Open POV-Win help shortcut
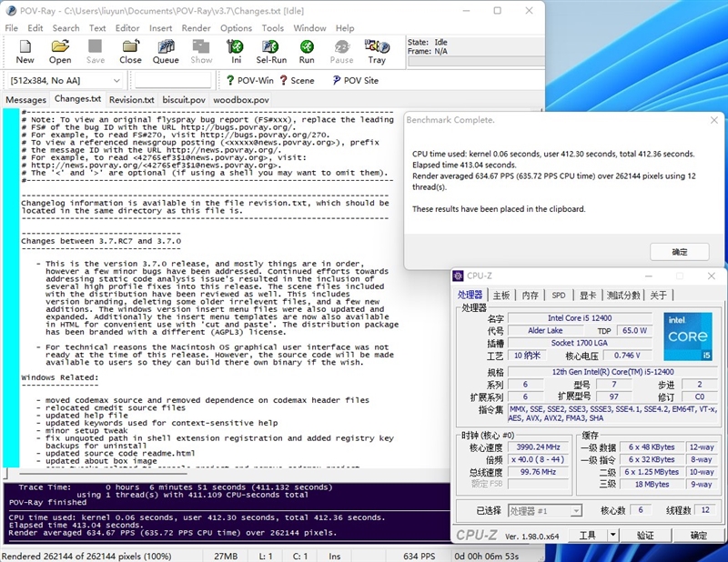Viewport: 728px width, 562px height. (x=248, y=80)
